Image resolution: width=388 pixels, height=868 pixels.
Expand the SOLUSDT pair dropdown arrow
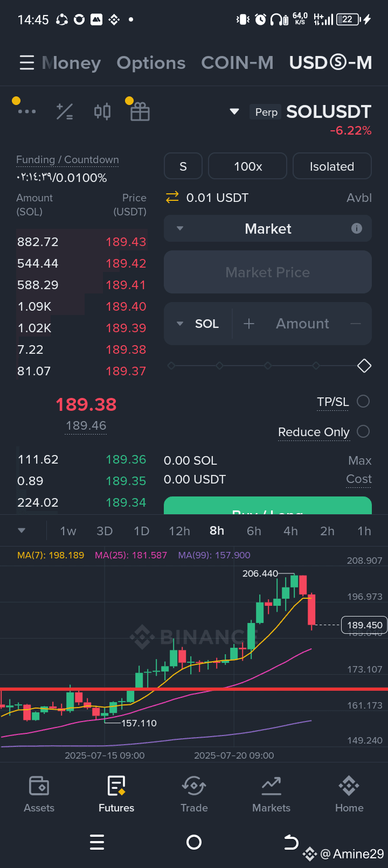point(234,111)
